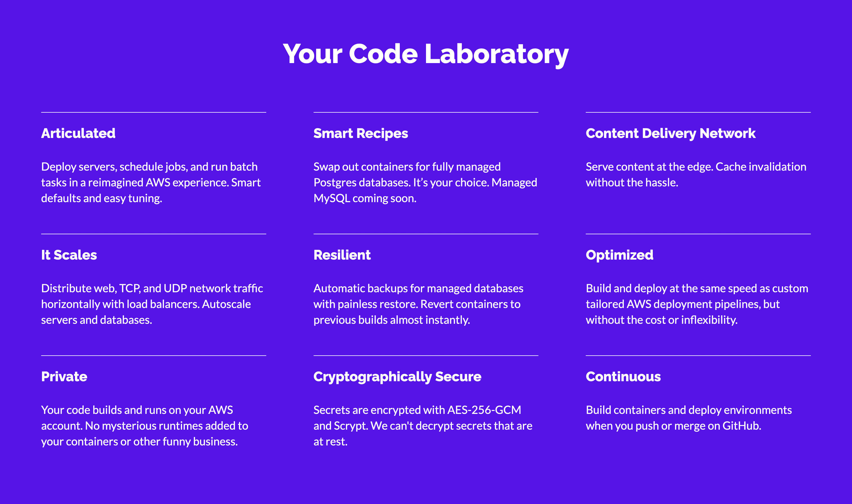The width and height of the screenshot is (852, 504).
Task: Click the Swap out containers paragraph
Action: pyautogui.click(x=425, y=182)
